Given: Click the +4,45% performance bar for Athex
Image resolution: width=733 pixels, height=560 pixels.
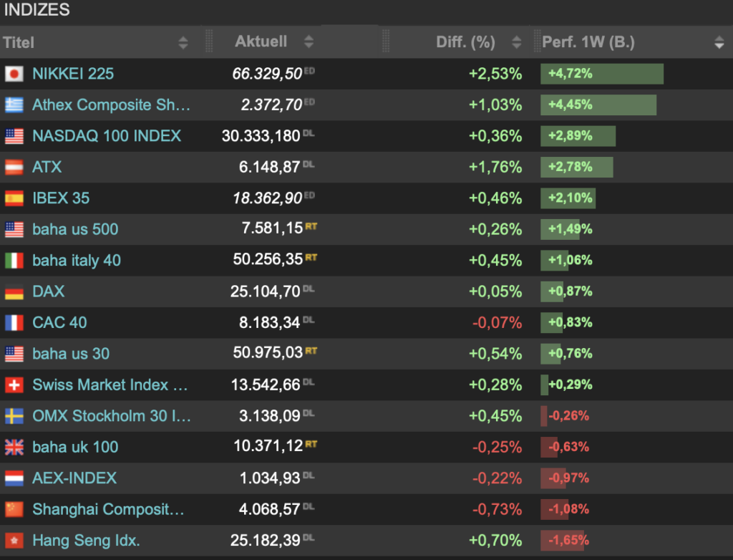Looking at the screenshot, I should [x=598, y=105].
